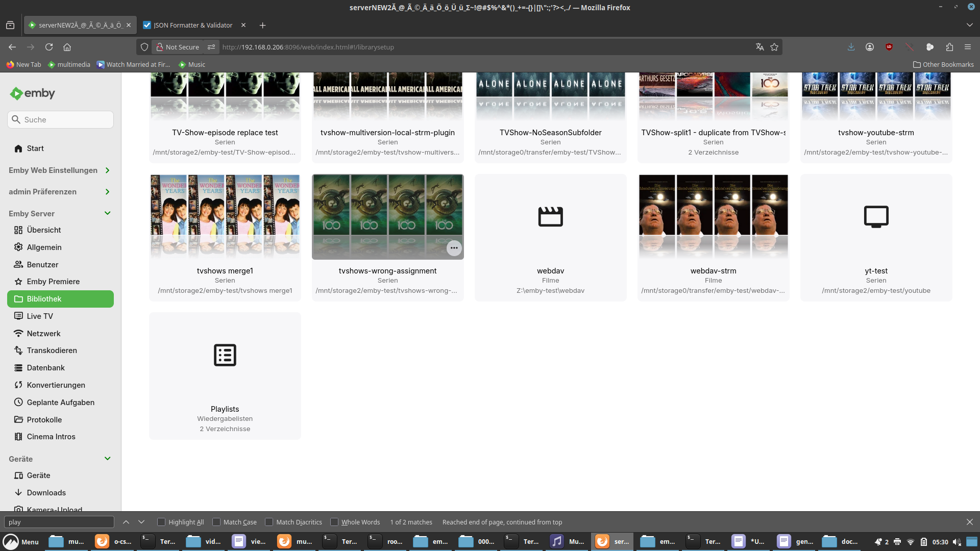
Task: Select Bibliothek in sidebar
Action: pos(60,299)
